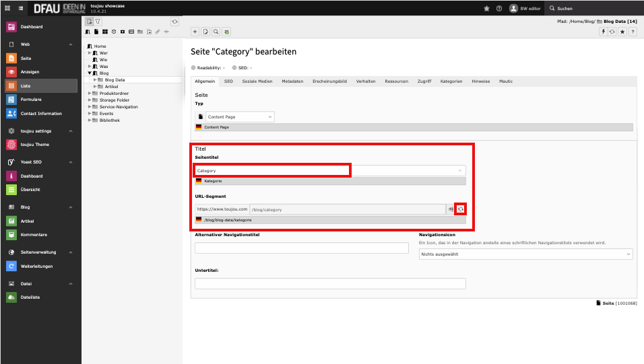644x364 pixels.
Task: Collapse the Blog node in page tree
Action: 90,73
